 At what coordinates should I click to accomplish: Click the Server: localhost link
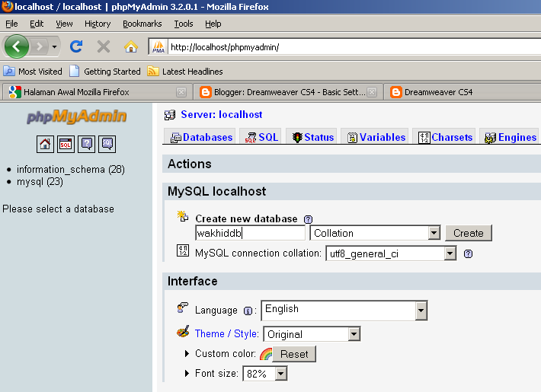[x=222, y=114]
